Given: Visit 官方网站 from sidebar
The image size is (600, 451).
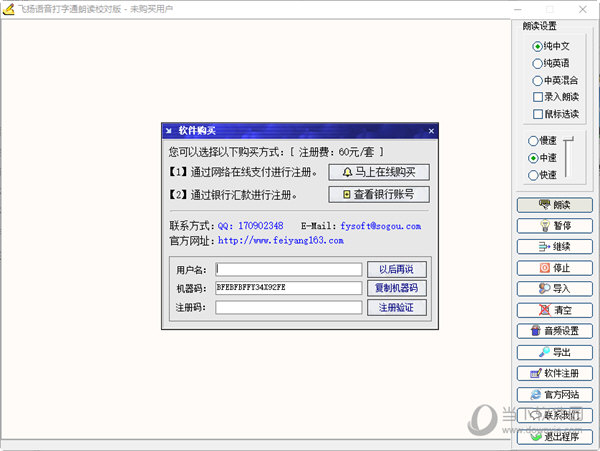Looking at the screenshot, I should tap(554, 394).
